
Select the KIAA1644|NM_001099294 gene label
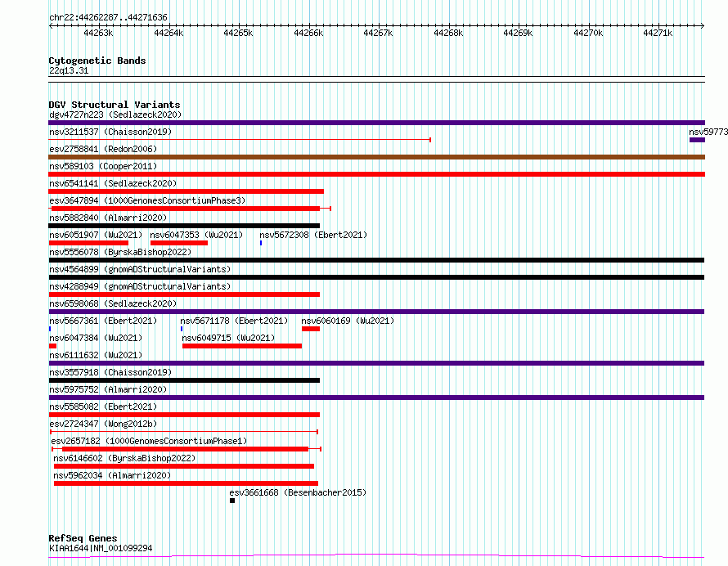(x=101, y=548)
